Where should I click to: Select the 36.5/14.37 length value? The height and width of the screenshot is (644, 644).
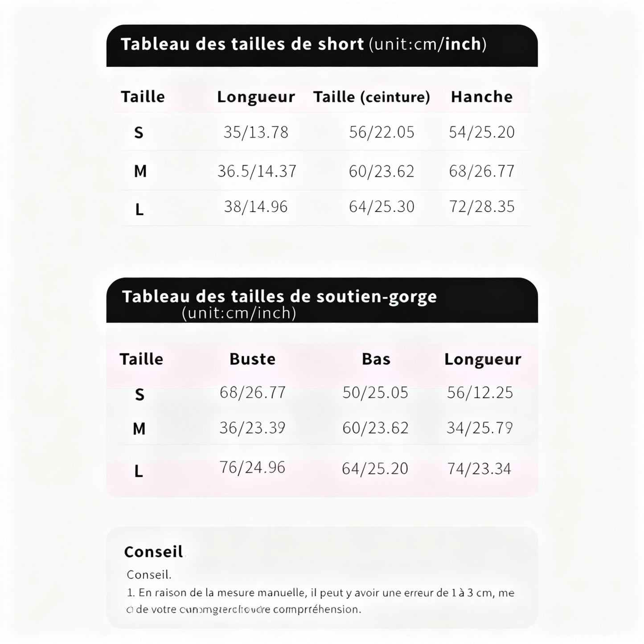click(x=257, y=171)
